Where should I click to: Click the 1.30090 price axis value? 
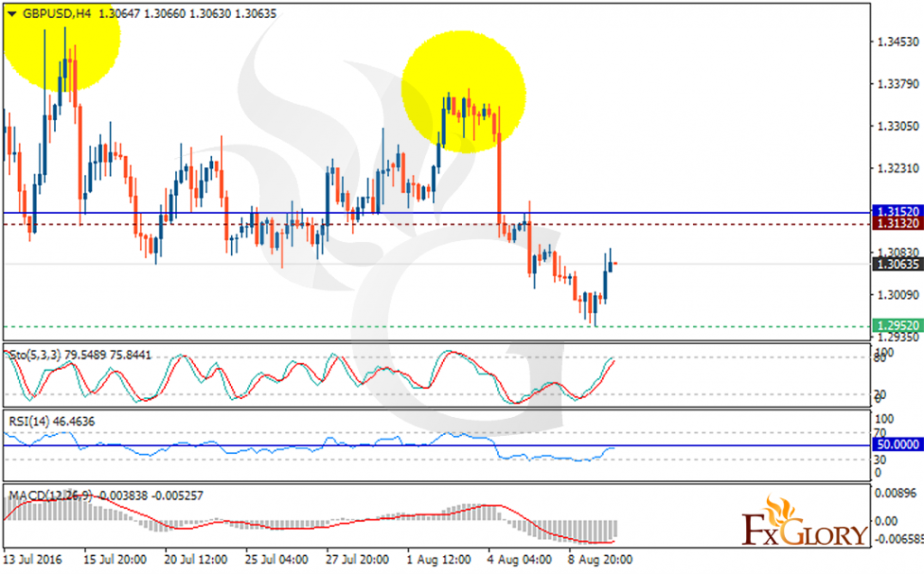pos(898,294)
